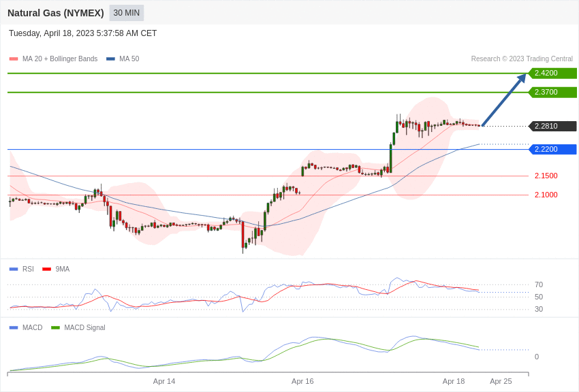Click the red 2.1000 support label

point(546,195)
